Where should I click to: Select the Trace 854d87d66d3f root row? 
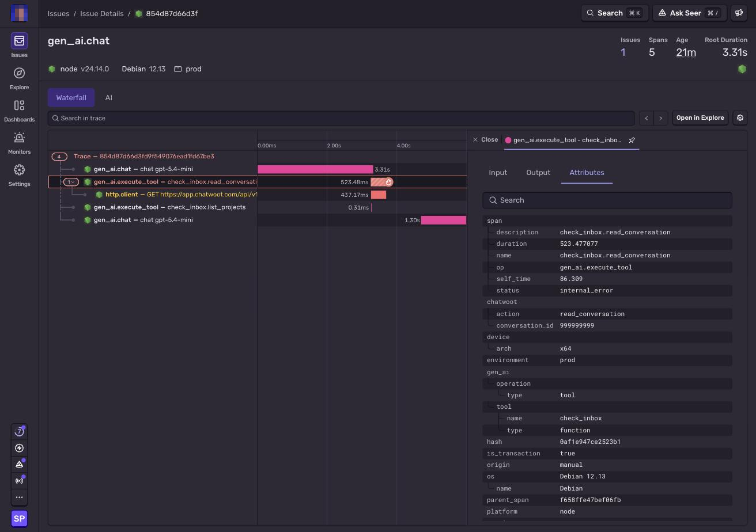point(153,157)
